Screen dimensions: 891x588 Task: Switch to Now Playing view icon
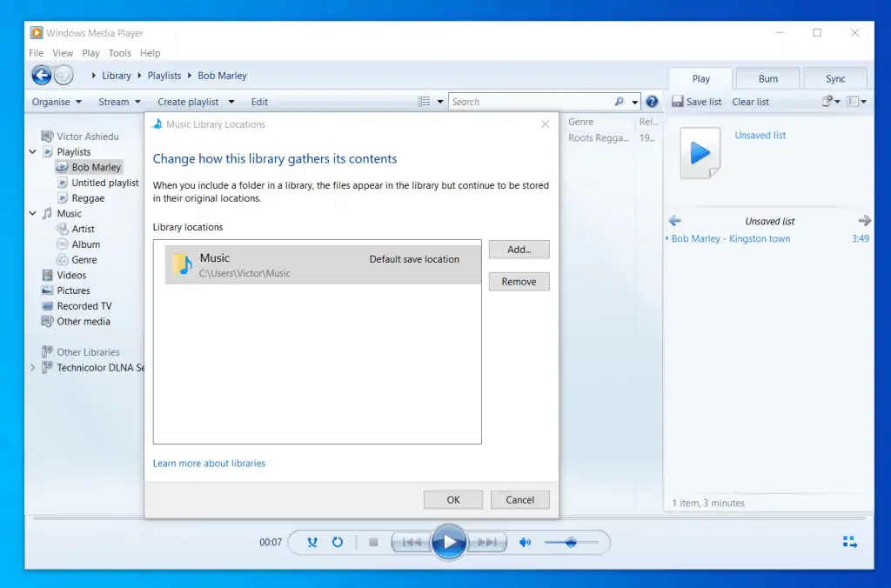pyautogui.click(x=850, y=542)
